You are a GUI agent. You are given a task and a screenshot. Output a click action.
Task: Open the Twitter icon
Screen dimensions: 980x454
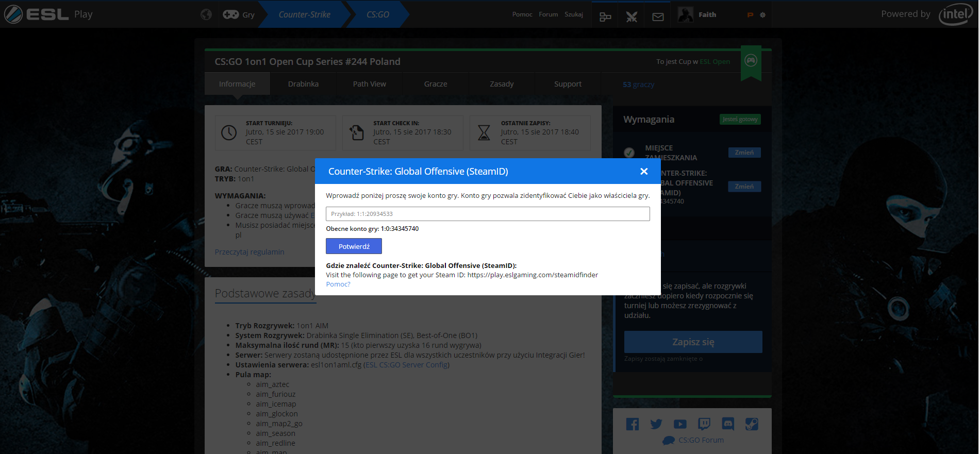point(656,424)
